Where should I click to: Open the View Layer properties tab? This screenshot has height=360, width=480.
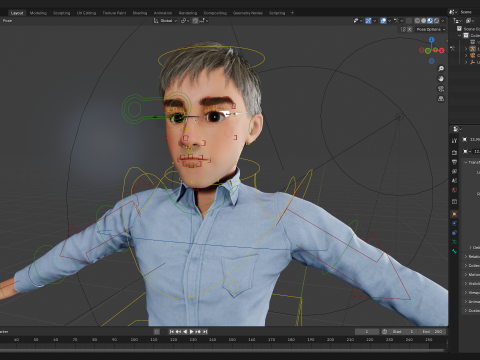[454, 171]
